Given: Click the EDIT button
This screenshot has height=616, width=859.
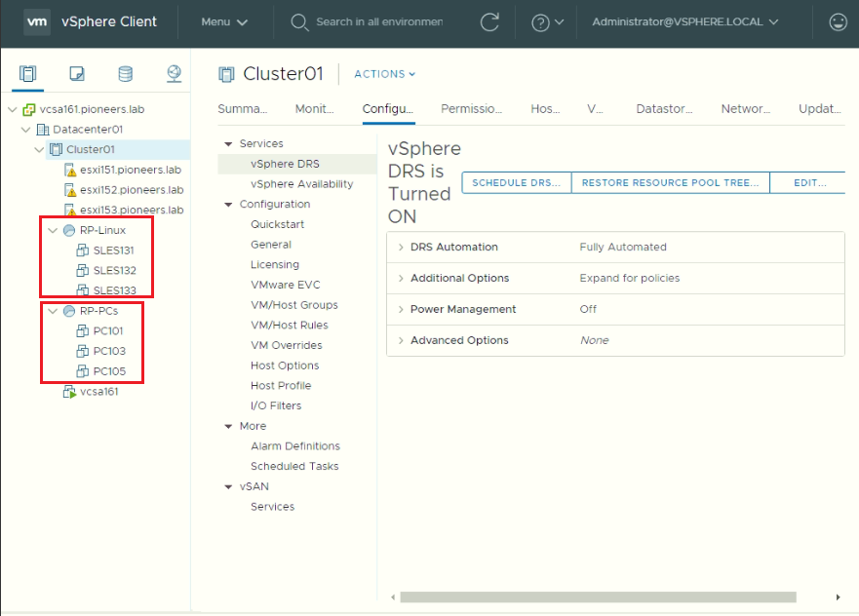Looking at the screenshot, I should [x=808, y=183].
